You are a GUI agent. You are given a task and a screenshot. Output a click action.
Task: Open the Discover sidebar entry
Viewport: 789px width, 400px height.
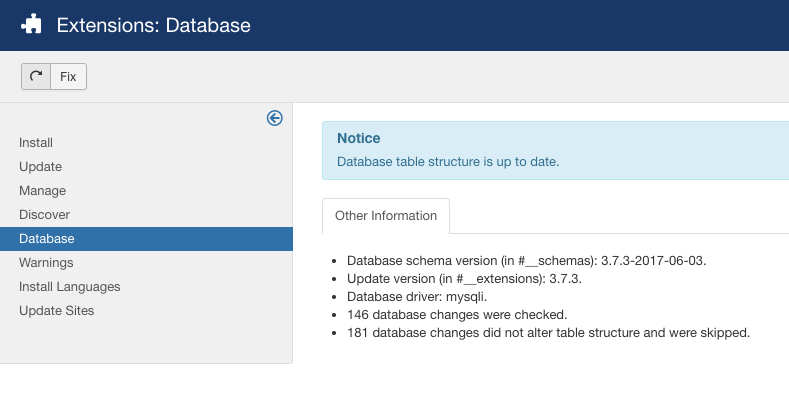click(44, 215)
